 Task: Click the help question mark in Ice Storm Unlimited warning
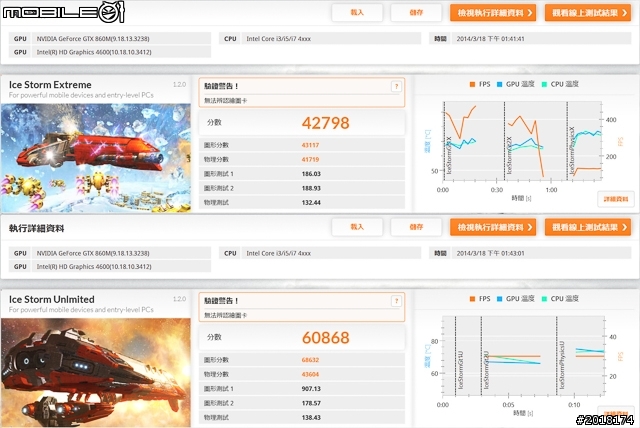(x=396, y=301)
